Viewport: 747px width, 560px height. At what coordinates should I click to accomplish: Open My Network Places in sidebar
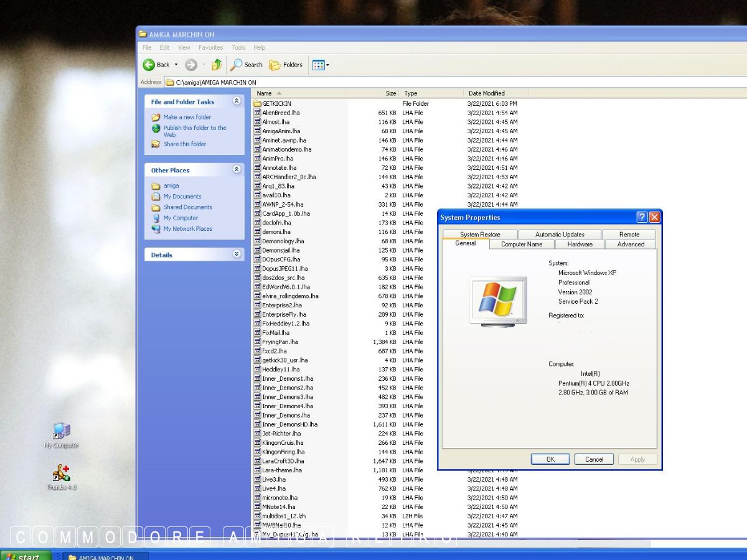click(187, 229)
